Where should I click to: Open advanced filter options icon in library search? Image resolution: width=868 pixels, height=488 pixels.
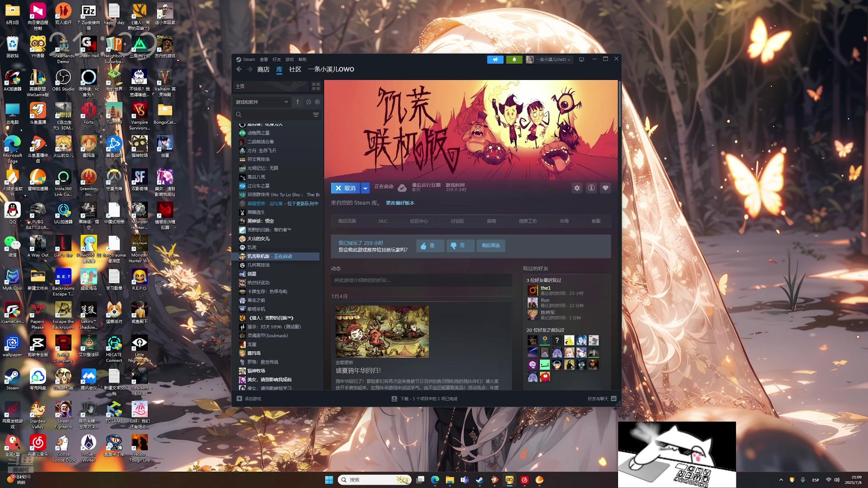point(316,115)
